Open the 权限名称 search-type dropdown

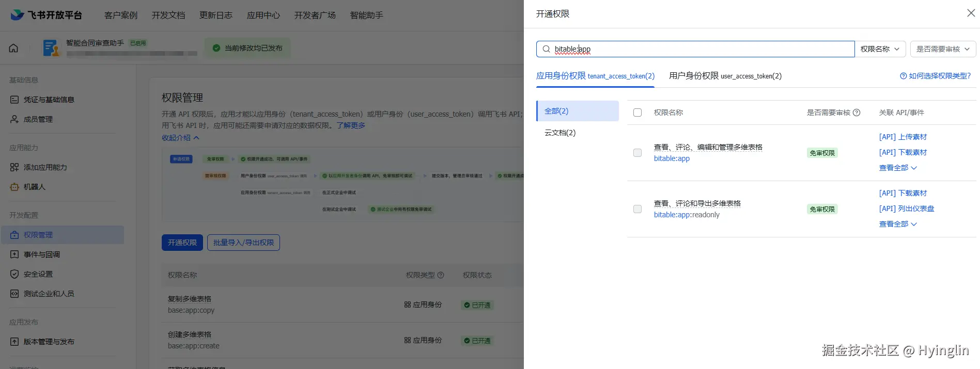click(x=880, y=49)
